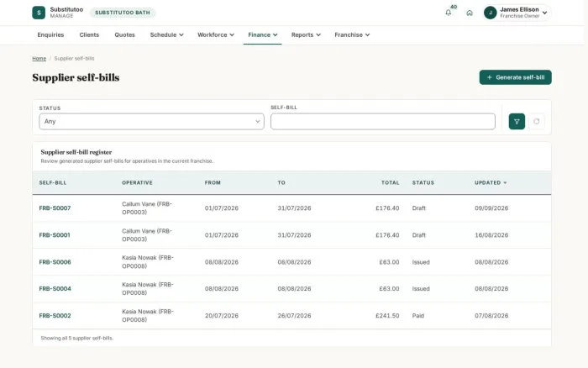Viewport: 588px width, 368px height.
Task: Click the Showing all 5 supplier self-bills text
Action: click(77, 338)
